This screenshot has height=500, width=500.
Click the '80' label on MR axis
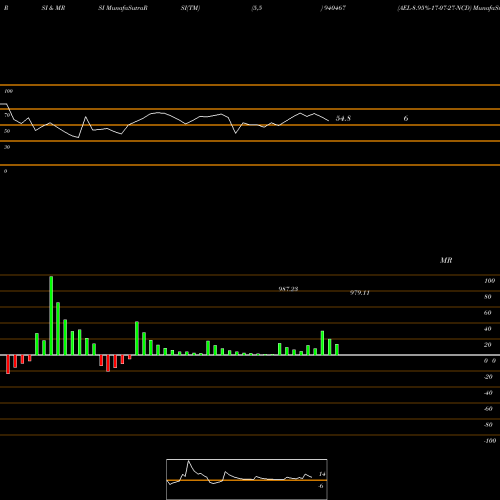488,297
